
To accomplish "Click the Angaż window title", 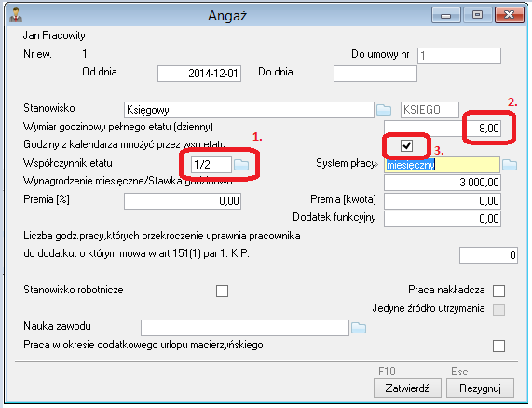I will 227,16.
